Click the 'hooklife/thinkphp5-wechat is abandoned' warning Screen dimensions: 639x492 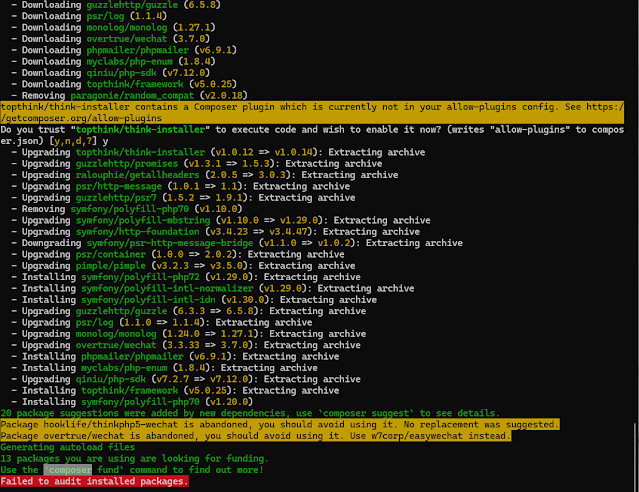click(280, 425)
